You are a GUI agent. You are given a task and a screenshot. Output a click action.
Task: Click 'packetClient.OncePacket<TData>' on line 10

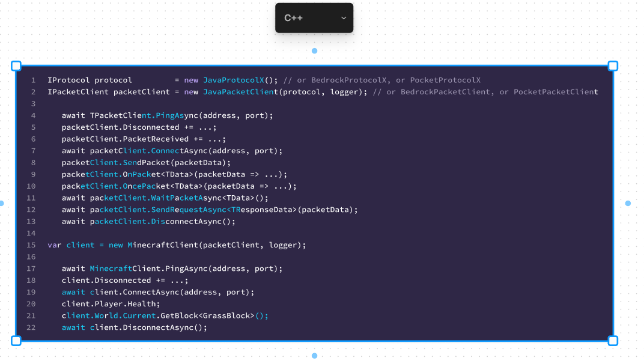132,186
